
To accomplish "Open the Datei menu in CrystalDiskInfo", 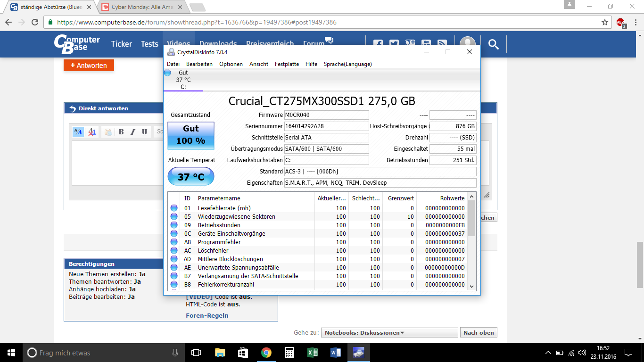I will pos(173,64).
